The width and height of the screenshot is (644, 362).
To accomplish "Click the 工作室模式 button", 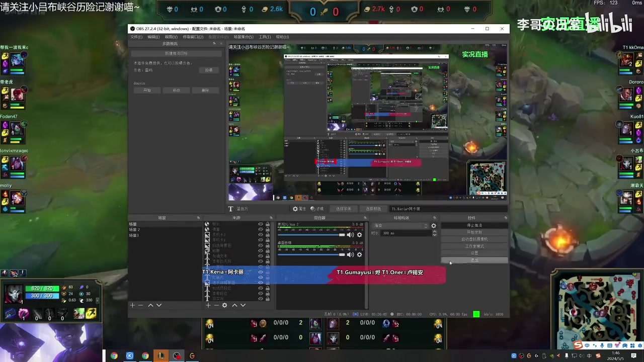I will coord(474,246).
